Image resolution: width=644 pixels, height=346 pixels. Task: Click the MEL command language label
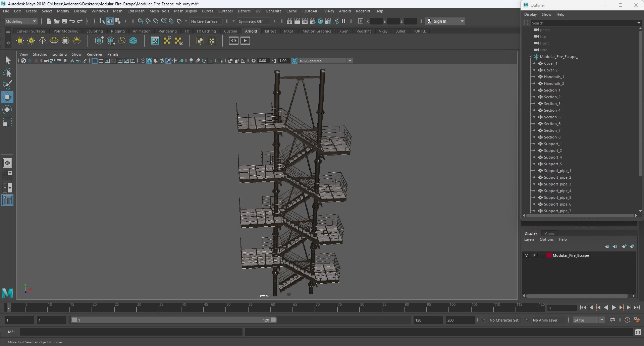coord(12,332)
